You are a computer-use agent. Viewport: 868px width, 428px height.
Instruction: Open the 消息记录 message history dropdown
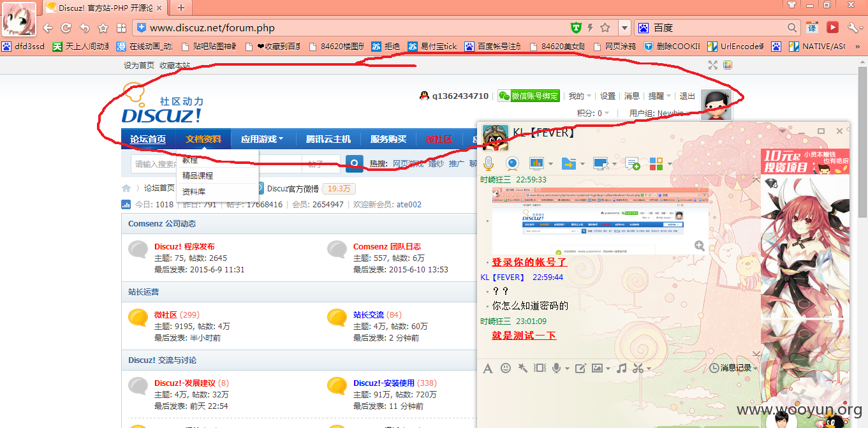click(734, 368)
